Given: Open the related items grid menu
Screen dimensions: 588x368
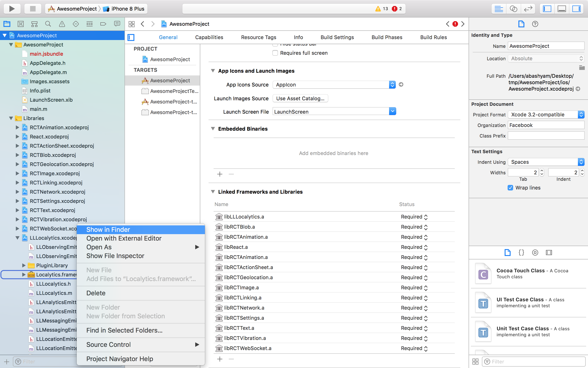Looking at the screenshot, I should coord(131,24).
